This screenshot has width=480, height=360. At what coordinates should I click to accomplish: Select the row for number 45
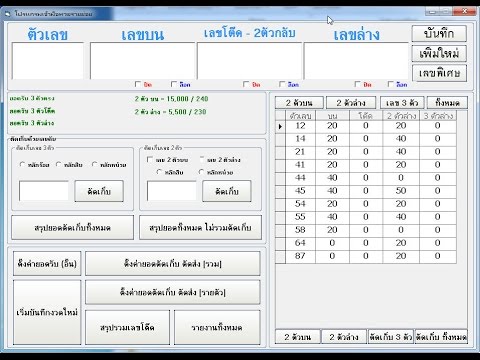coord(366,191)
